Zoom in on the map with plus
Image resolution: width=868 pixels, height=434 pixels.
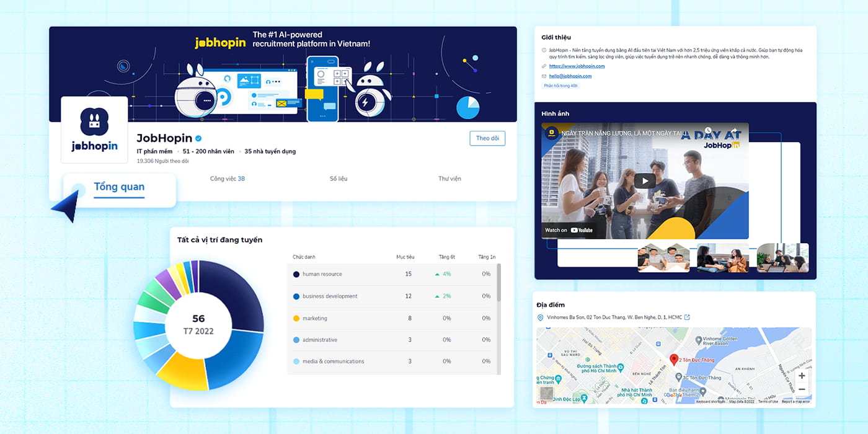(x=802, y=376)
